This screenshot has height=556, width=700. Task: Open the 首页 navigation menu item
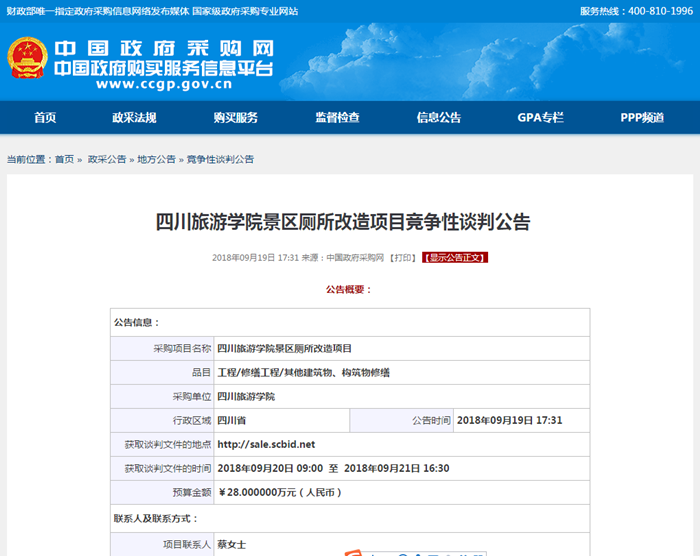click(45, 117)
